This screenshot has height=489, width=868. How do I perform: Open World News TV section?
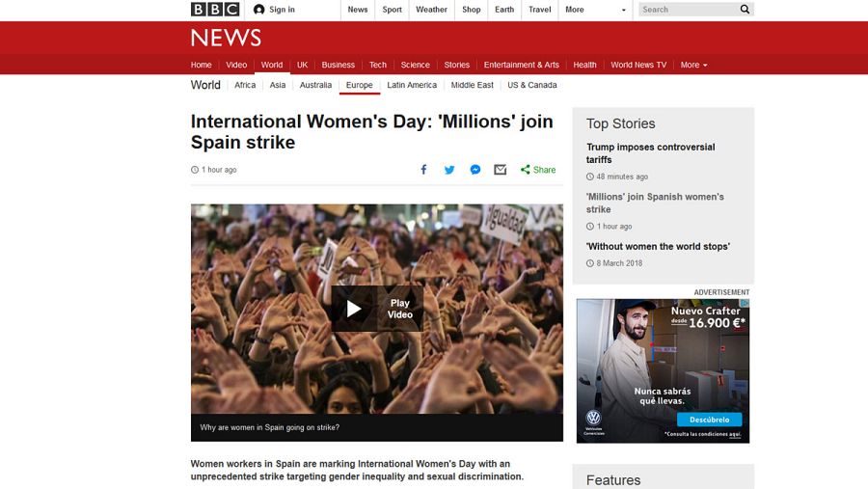(x=638, y=65)
